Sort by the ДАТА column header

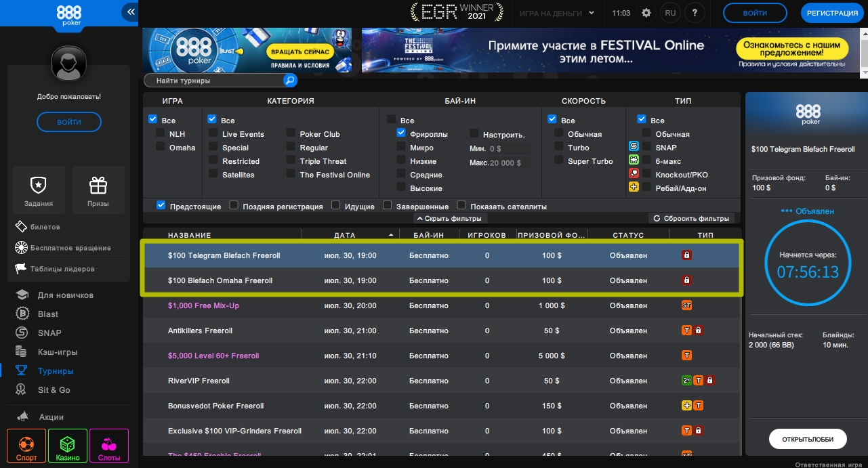pyautogui.click(x=345, y=235)
